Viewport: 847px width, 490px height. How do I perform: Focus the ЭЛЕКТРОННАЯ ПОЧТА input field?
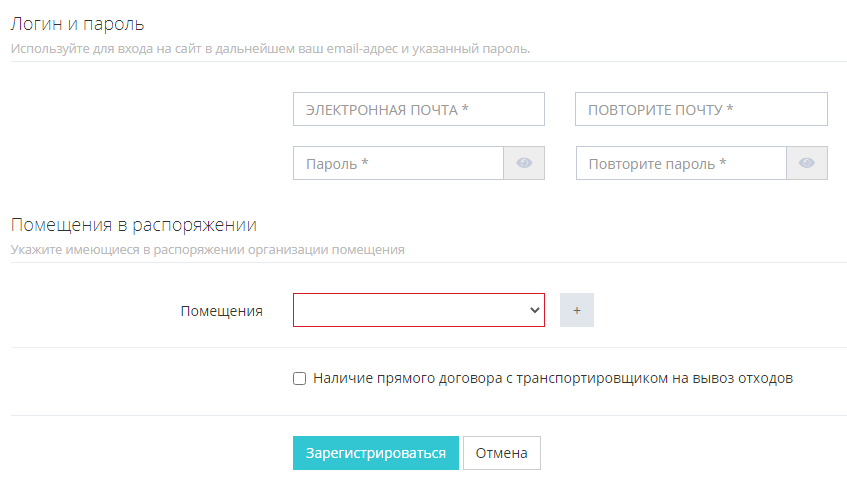[x=418, y=109]
